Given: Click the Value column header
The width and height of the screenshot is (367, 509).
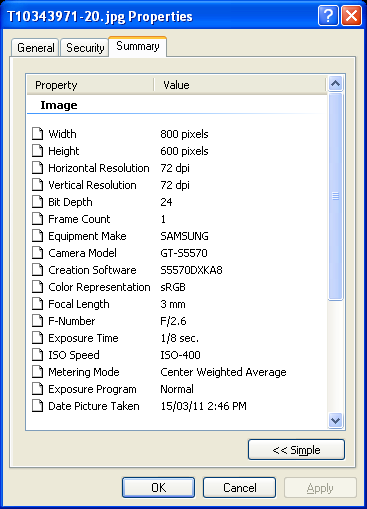Looking at the screenshot, I should (240, 85).
